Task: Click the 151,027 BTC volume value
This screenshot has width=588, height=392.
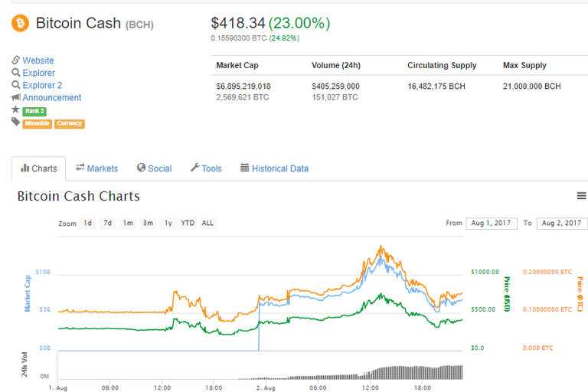Action: tap(335, 97)
